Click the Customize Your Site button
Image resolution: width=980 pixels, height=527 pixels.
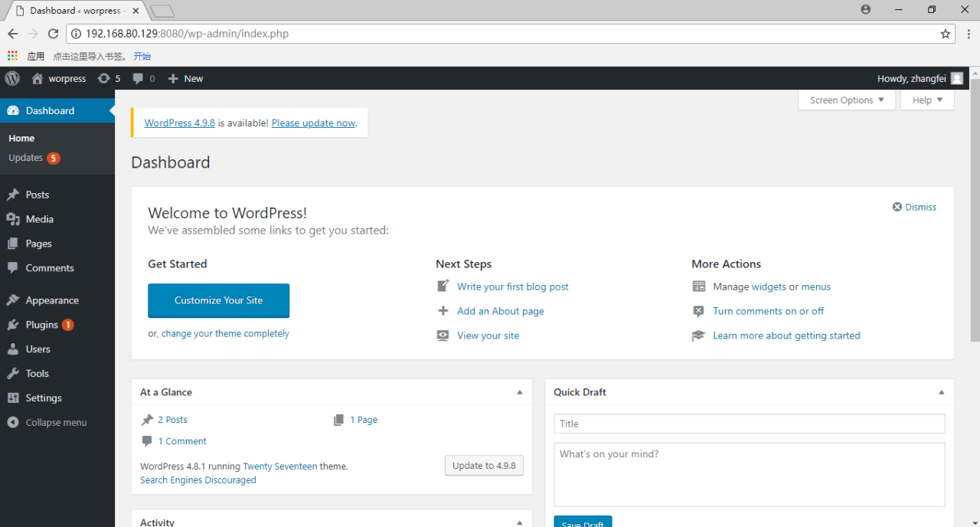click(218, 300)
